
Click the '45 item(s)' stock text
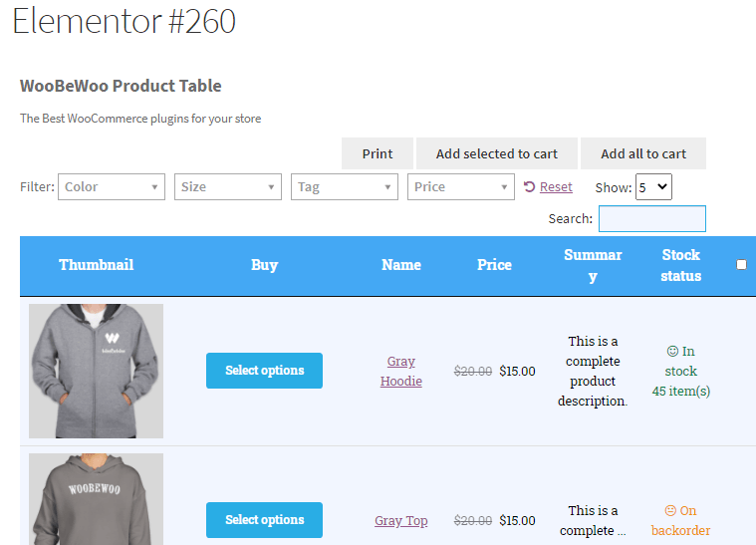pyautogui.click(x=680, y=391)
